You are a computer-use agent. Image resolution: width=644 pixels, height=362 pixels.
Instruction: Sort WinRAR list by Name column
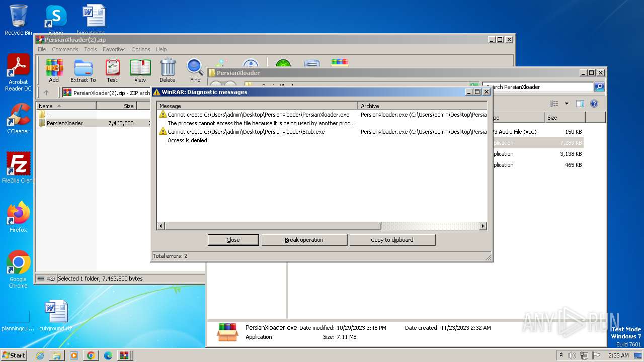[x=66, y=106]
